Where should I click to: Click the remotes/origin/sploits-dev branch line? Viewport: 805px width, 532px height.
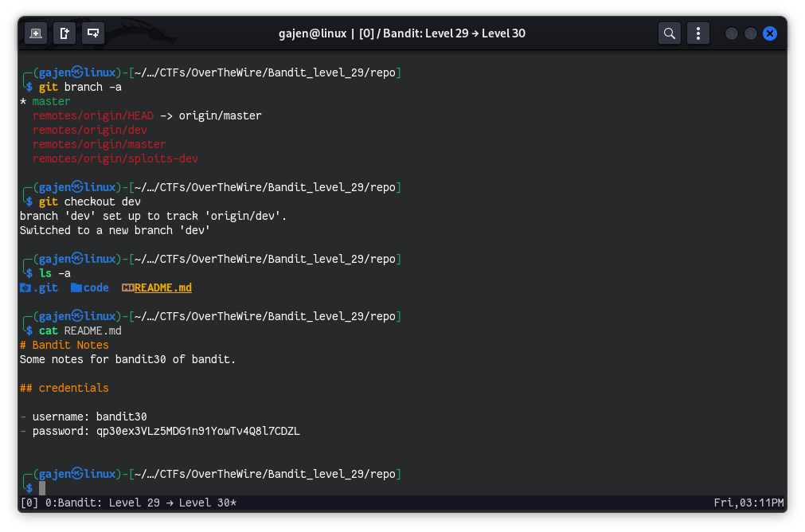(115, 158)
